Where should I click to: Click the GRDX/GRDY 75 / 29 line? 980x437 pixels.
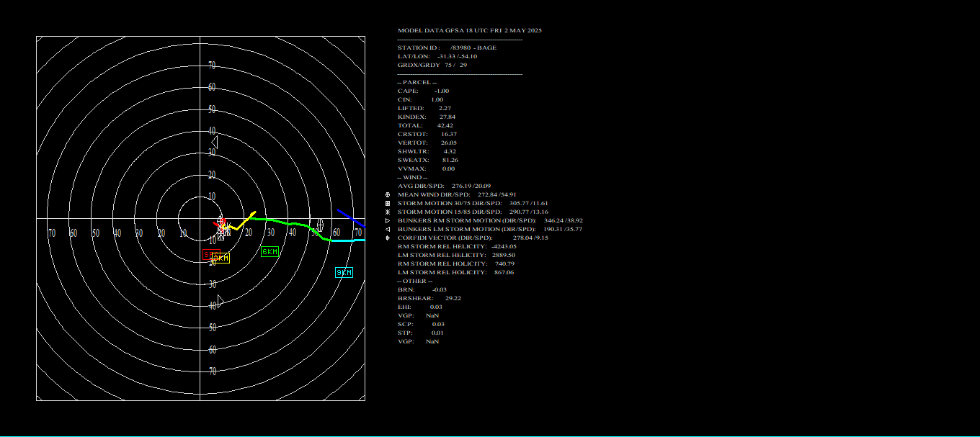432,65
